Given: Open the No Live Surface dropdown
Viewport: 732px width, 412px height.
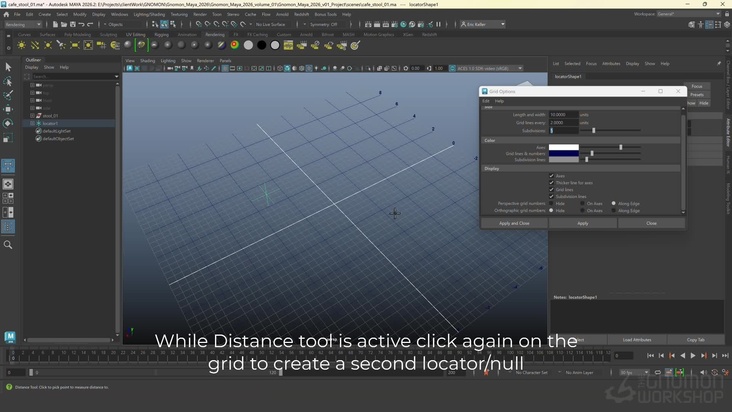Looking at the screenshot, I should point(272,24).
